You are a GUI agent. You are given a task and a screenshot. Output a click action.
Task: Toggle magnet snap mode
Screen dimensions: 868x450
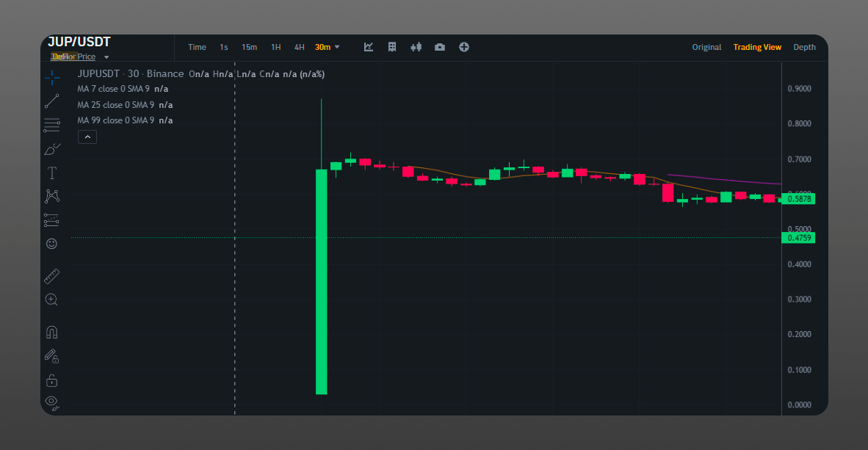coord(52,333)
